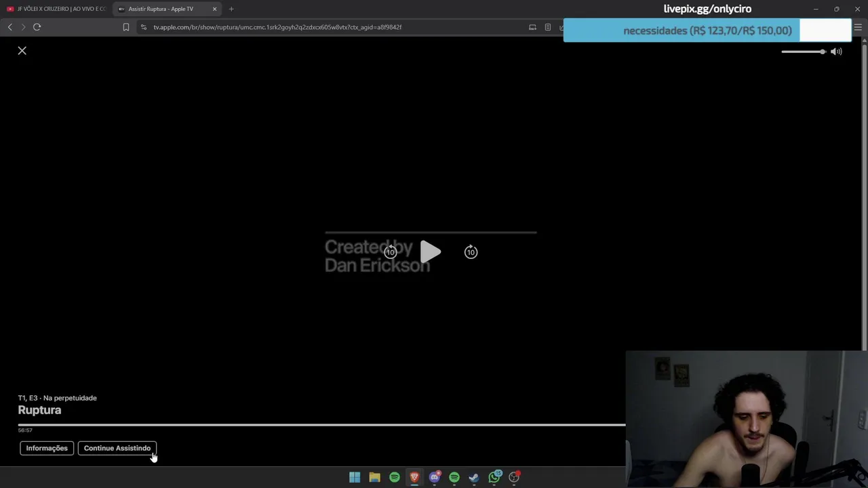
Task: Close the Apple TV video player
Action: point(22,51)
